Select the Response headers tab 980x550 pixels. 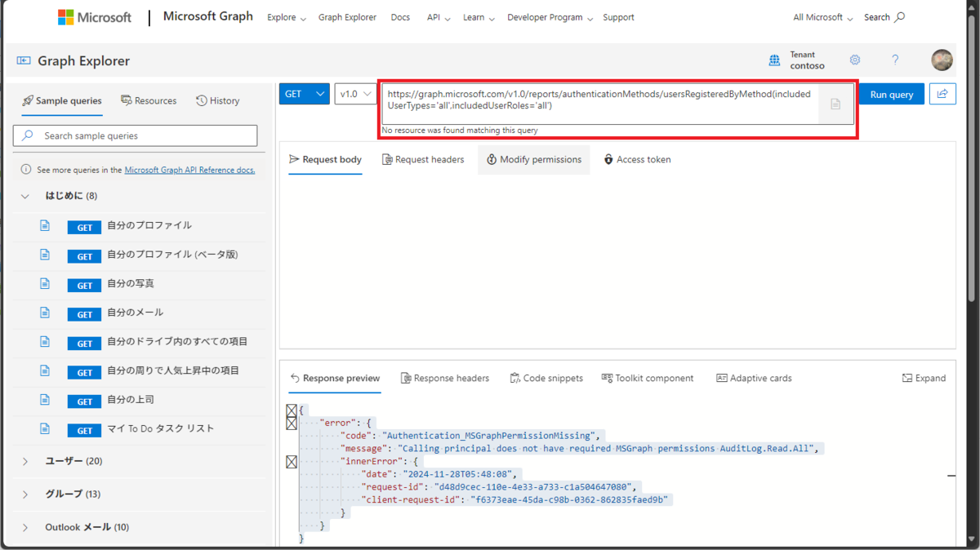[445, 379]
